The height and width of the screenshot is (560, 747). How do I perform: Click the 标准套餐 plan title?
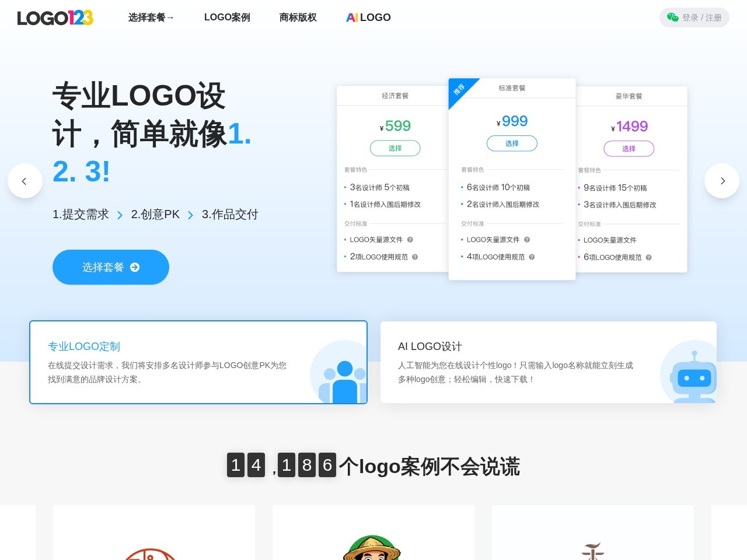pyautogui.click(x=512, y=88)
